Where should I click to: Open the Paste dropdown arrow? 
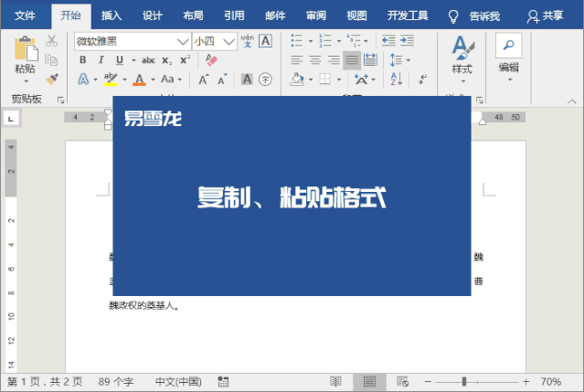pos(26,81)
